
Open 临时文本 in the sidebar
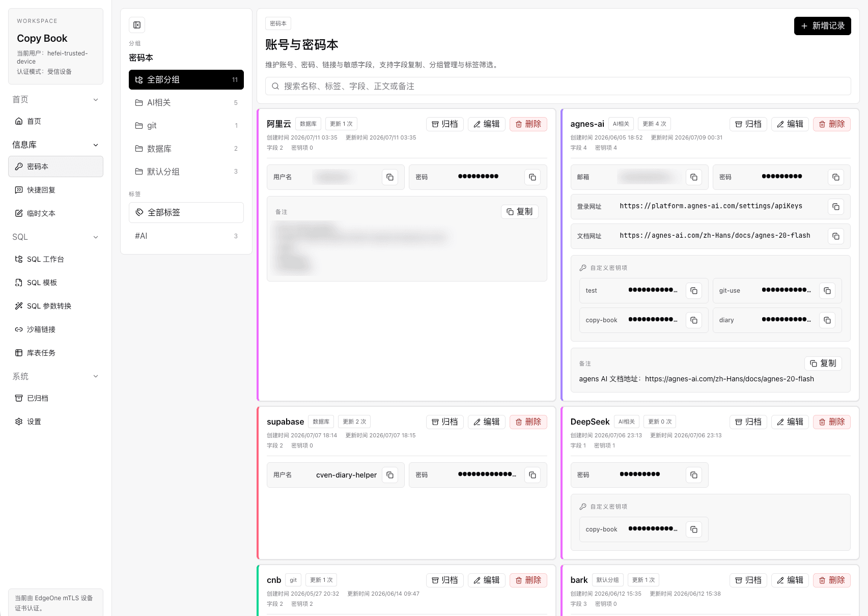55,213
